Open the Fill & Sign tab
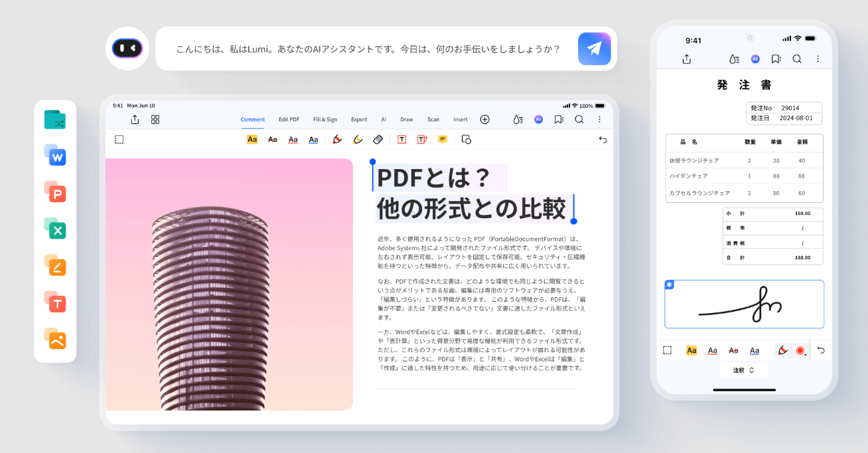The height and width of the screenshot is (453, 868). (325, 119)
